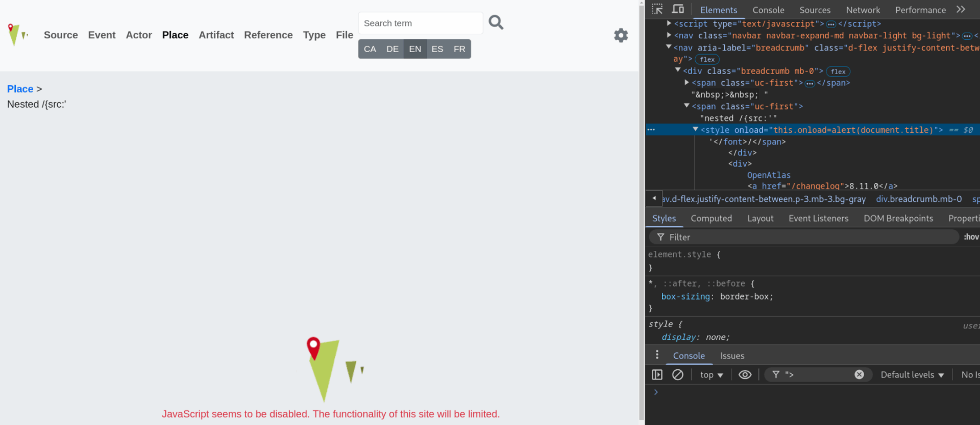The height and width of the screenshot is (425, 980).
Task: Show more DevTools tabs chevron
Action: click(x=961, y=9)
